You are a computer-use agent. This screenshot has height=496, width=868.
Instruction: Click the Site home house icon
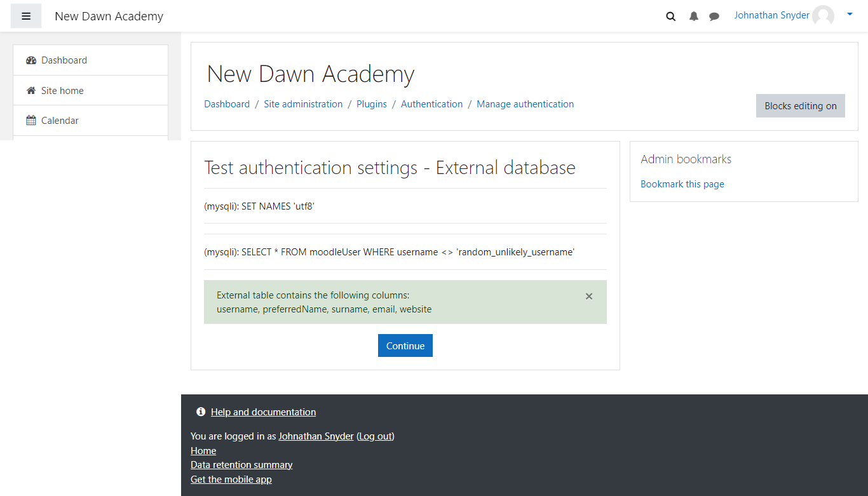(31, 91)
